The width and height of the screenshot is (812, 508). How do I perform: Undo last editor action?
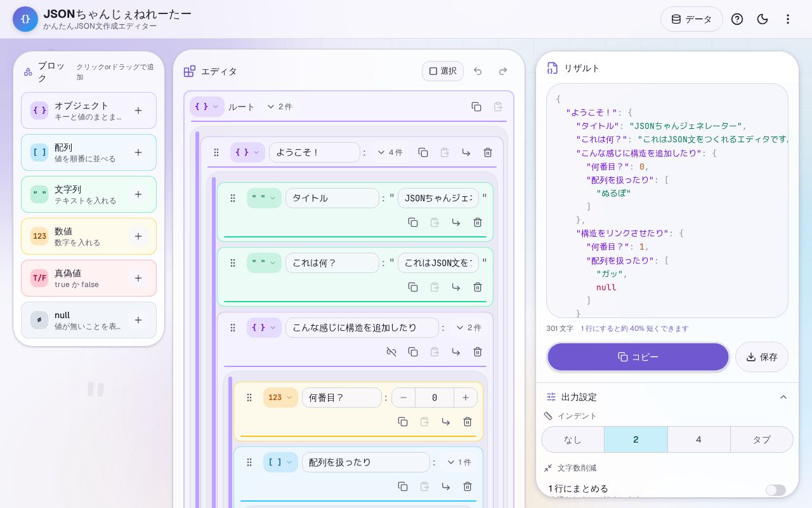pyautogui.click(x=478, y=71)
